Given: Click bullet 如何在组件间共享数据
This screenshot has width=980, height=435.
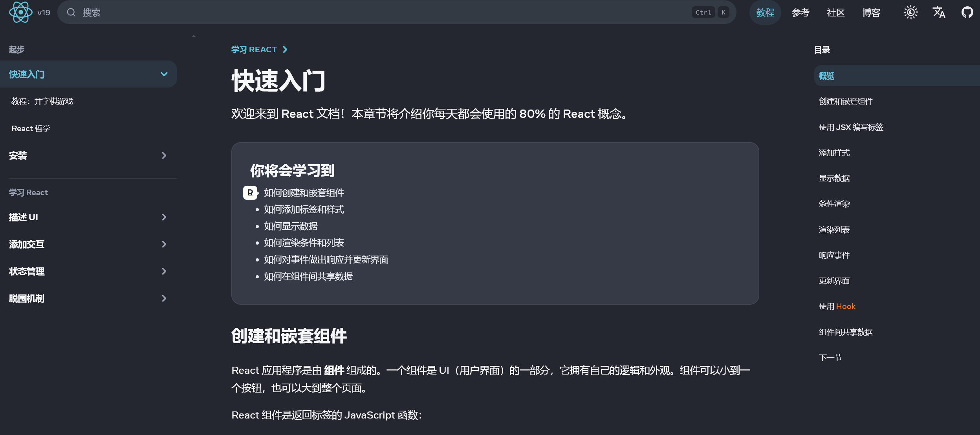Looking at the screenshot, I should click(x=308, y=276).
